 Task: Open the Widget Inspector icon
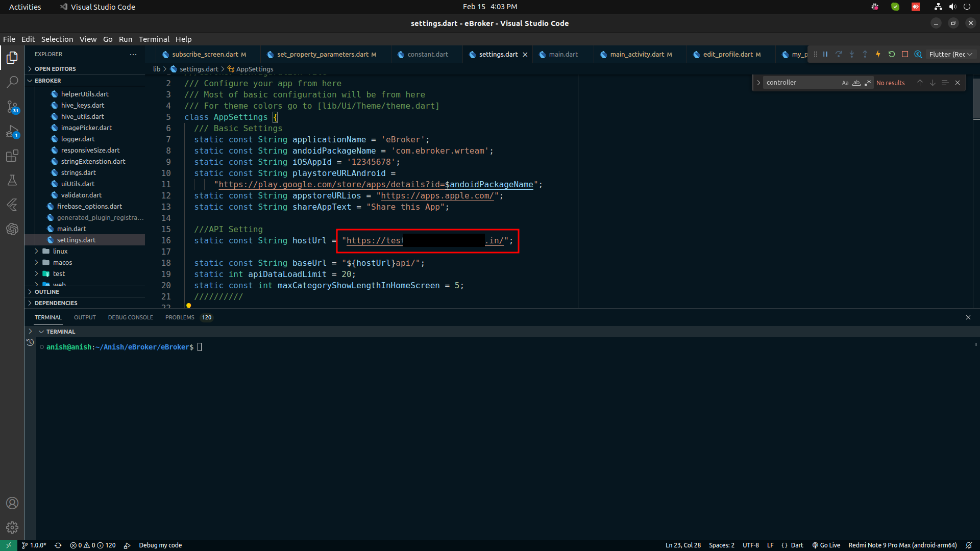point(918,54)
